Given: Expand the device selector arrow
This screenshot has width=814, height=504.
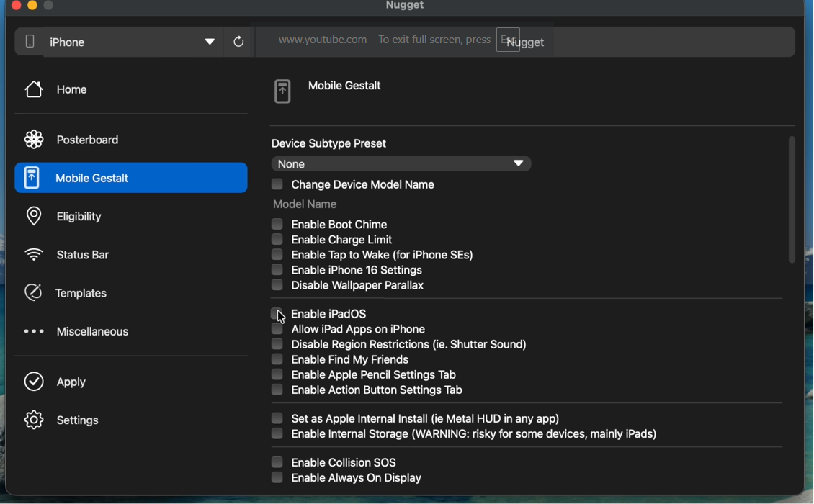Looking at the screenshot, I should click(210, 42).
